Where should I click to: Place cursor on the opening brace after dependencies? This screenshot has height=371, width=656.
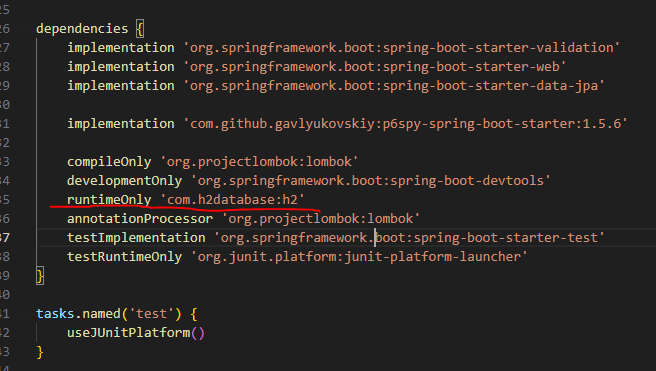140,29
